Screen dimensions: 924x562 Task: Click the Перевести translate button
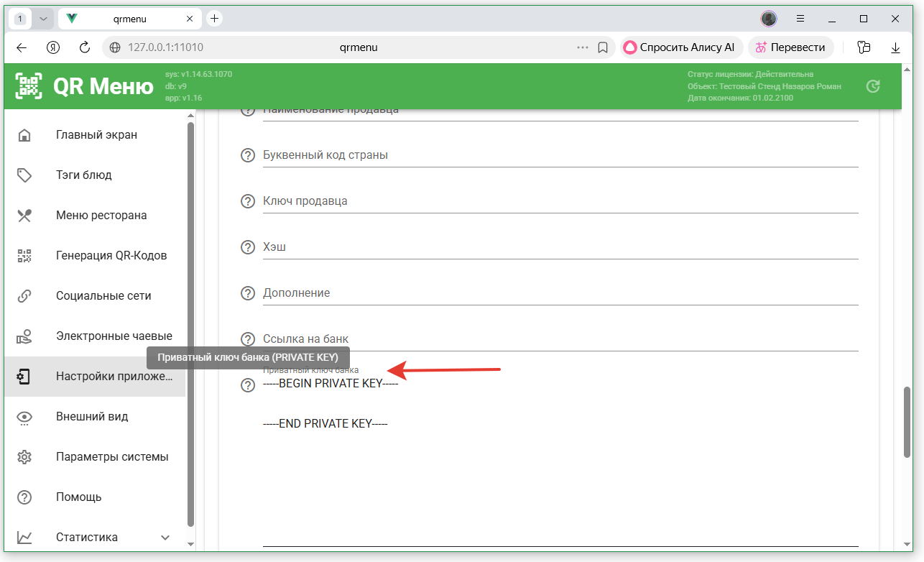click(790, 47)
